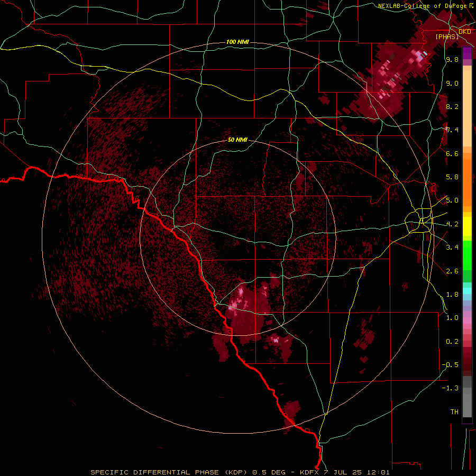
Task: Click the "50 NMI" range ring label
Action: 237,140
